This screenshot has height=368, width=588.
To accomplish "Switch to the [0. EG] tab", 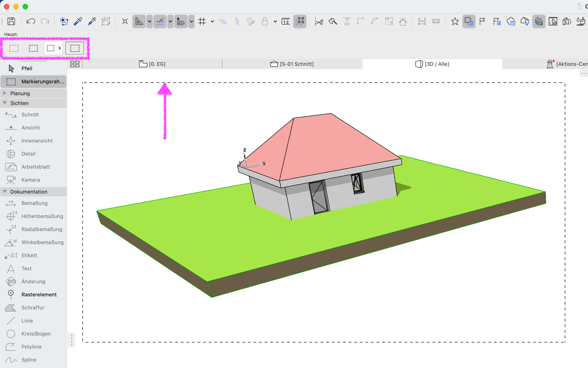I will coord(152,64).
